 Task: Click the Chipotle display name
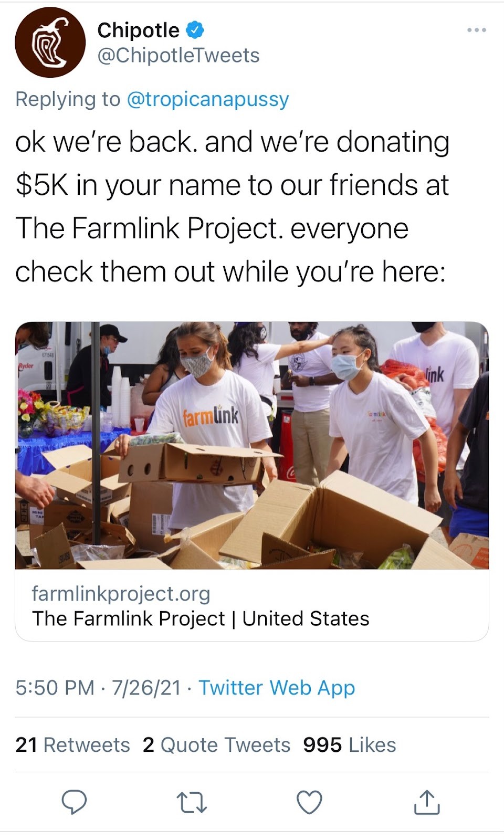pos(138,30)
